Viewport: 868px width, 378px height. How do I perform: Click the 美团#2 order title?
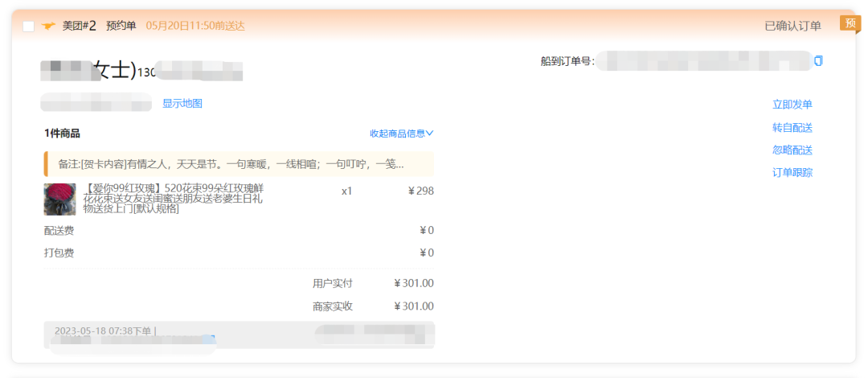(x=79, y=26)
